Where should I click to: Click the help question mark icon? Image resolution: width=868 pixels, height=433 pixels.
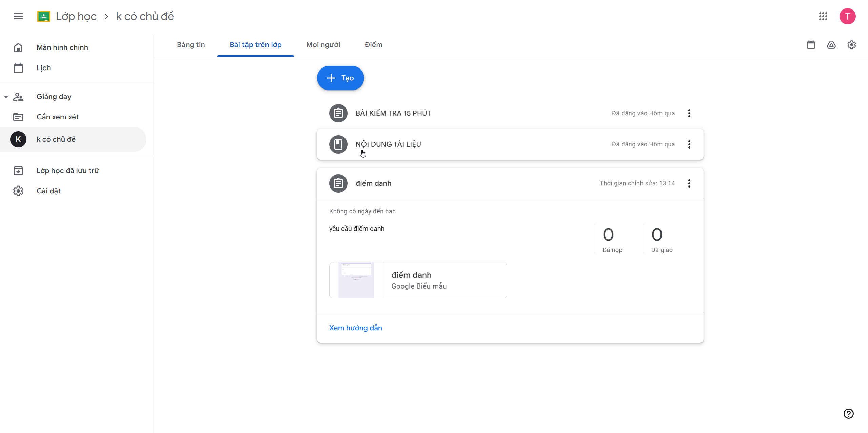tap(848, 413)
